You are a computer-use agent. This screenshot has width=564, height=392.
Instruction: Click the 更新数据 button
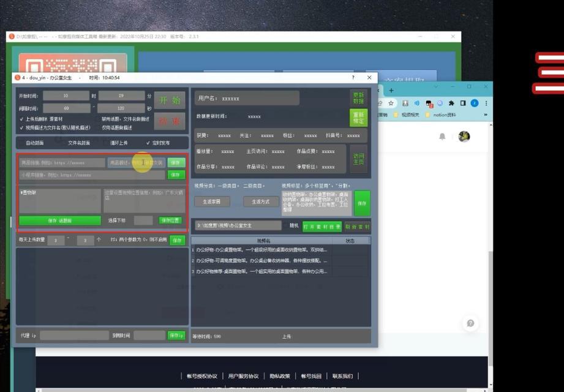coord(359,98)
